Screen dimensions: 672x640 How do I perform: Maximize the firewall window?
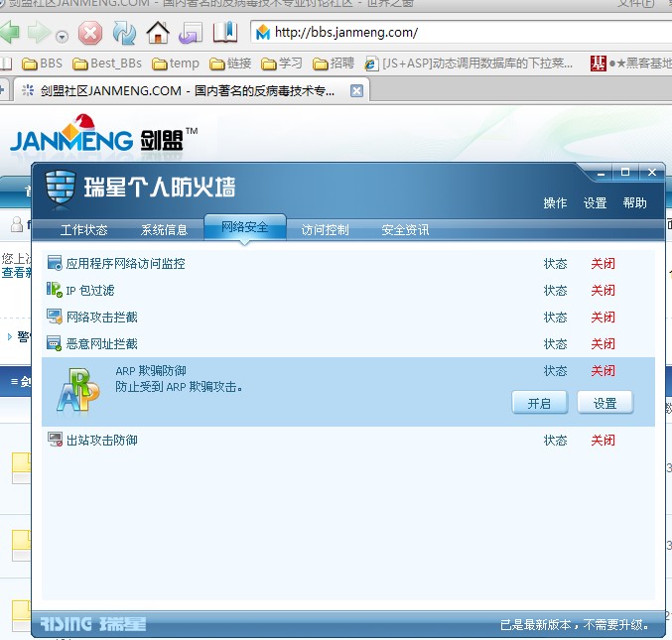pos(625,173)
